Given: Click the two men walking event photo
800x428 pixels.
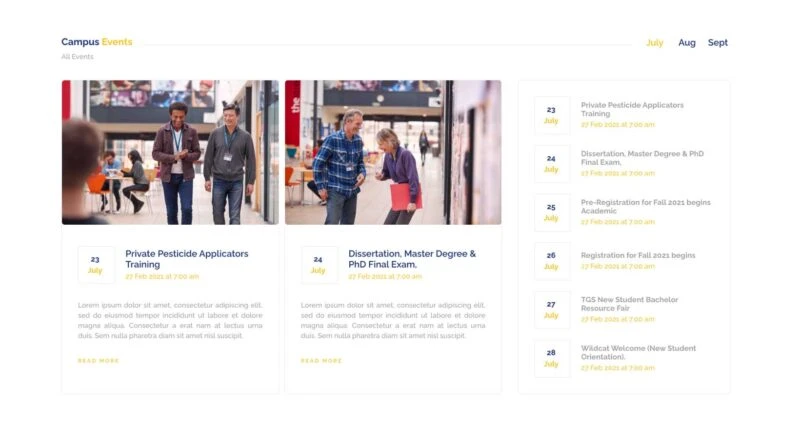Looking at the screenshot, I should pyautogui.click(x=170, y=152).
